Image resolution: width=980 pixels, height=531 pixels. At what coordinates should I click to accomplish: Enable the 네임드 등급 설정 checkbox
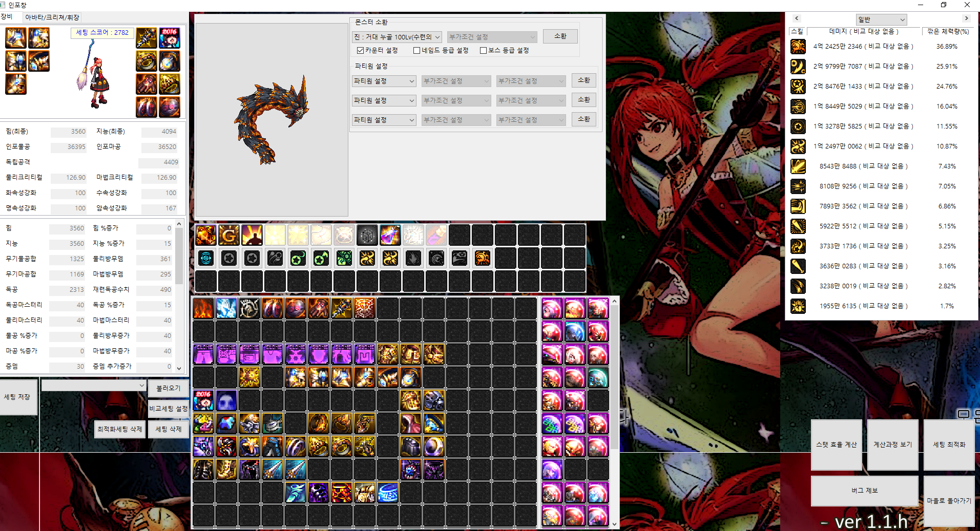(x=416, y=50)
